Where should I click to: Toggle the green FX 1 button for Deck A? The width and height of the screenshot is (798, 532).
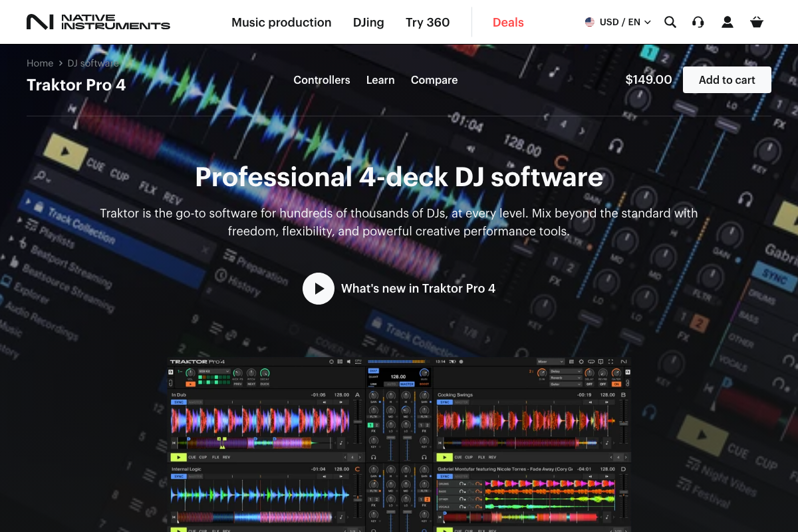pyautogui.click(x=370, y=425)
